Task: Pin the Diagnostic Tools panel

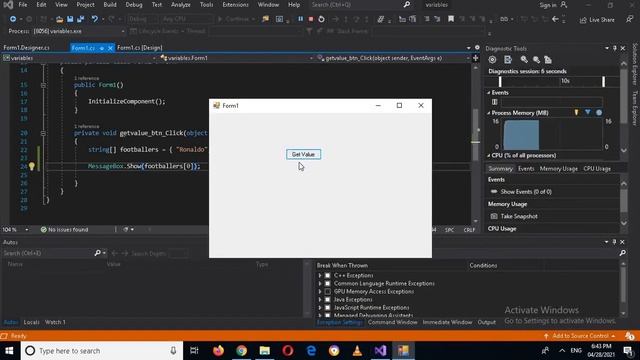Action: (x=615, y=48)
